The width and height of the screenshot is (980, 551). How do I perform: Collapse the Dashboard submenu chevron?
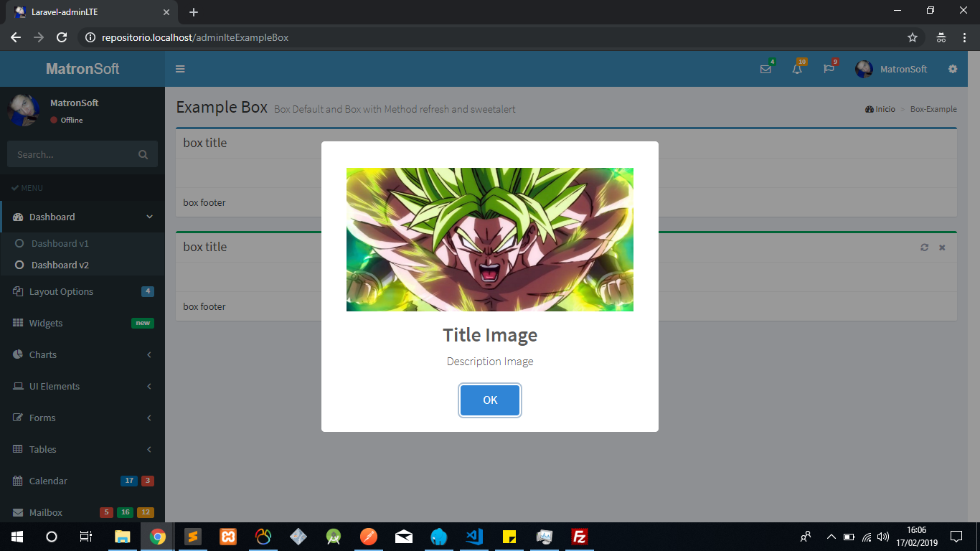click(149, 217)
